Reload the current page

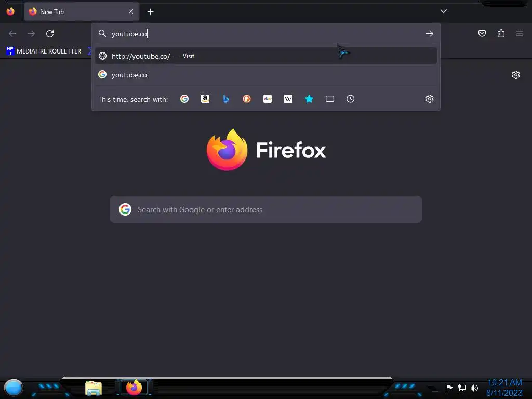point(50,34)
